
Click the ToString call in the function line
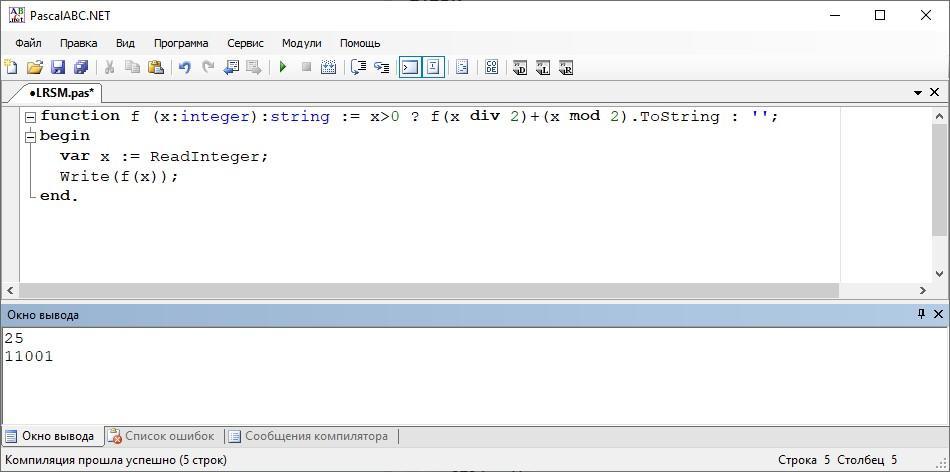coord(679,116)
